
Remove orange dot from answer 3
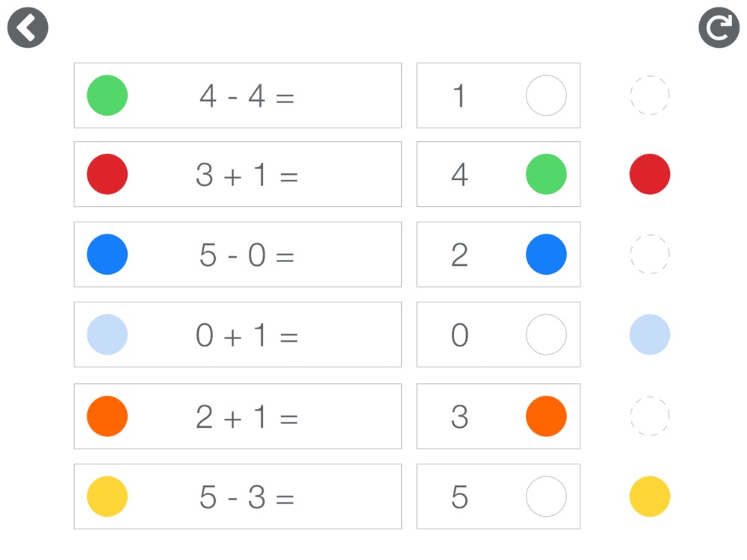(x=546, y=416)
